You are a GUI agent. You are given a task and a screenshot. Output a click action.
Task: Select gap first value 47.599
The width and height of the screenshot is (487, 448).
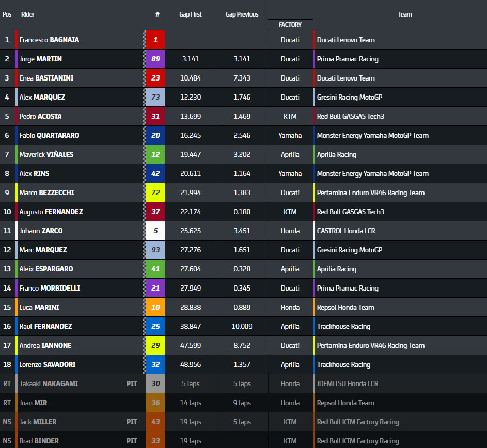(191, 345)
